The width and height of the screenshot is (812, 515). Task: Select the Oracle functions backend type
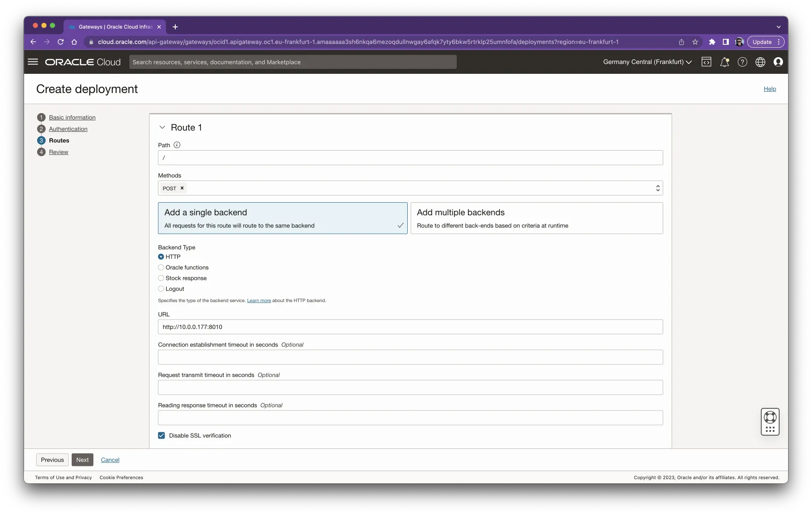161,268
